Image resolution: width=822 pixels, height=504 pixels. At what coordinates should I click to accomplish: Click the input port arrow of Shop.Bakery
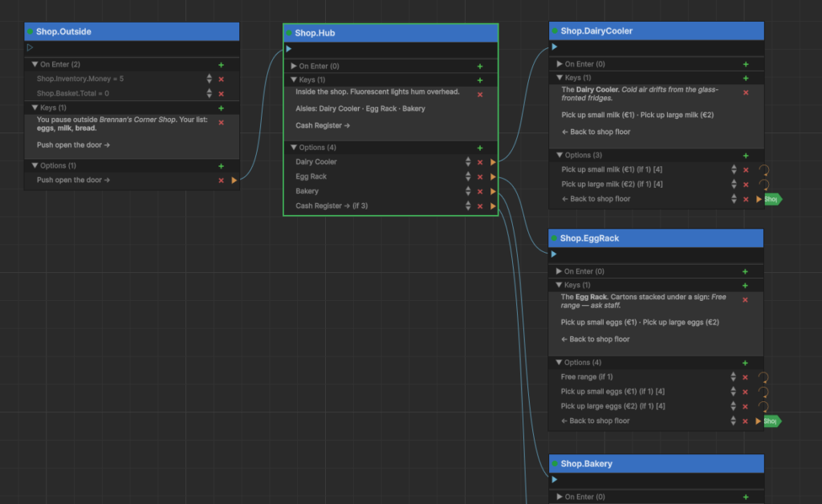pos(555,479)
